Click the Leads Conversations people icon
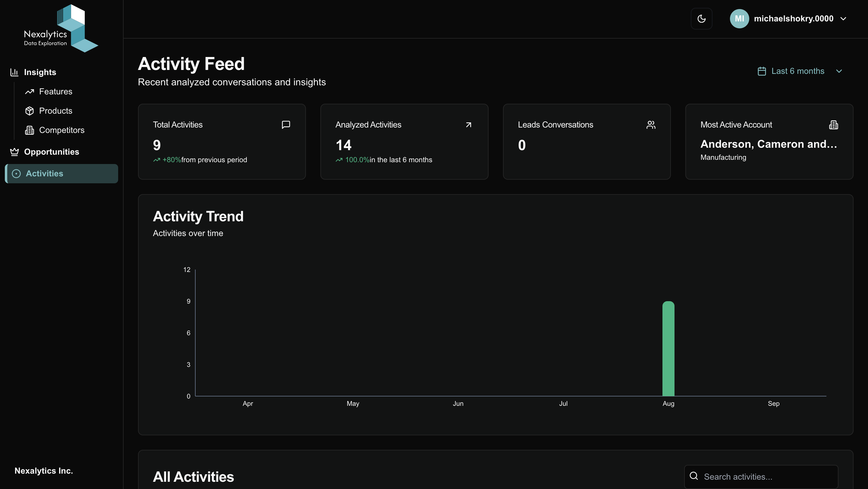The image size is (868, 489). [651, 125]
